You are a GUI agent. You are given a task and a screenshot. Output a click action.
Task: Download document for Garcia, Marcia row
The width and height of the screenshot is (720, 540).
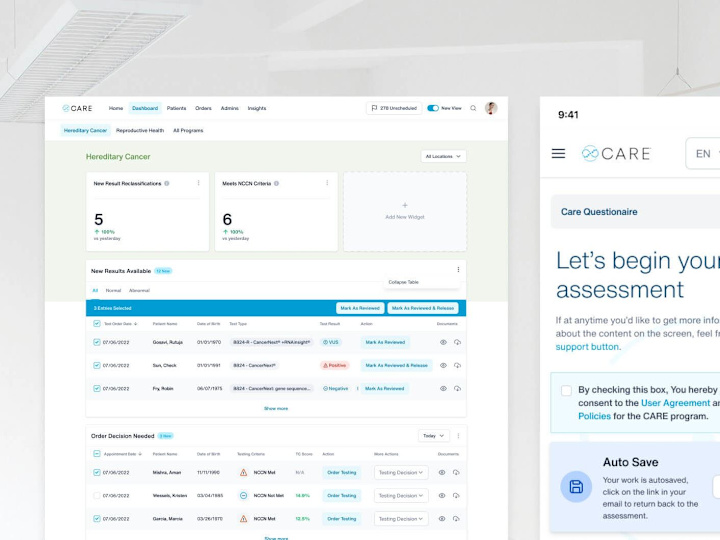(x=456, y=518)
